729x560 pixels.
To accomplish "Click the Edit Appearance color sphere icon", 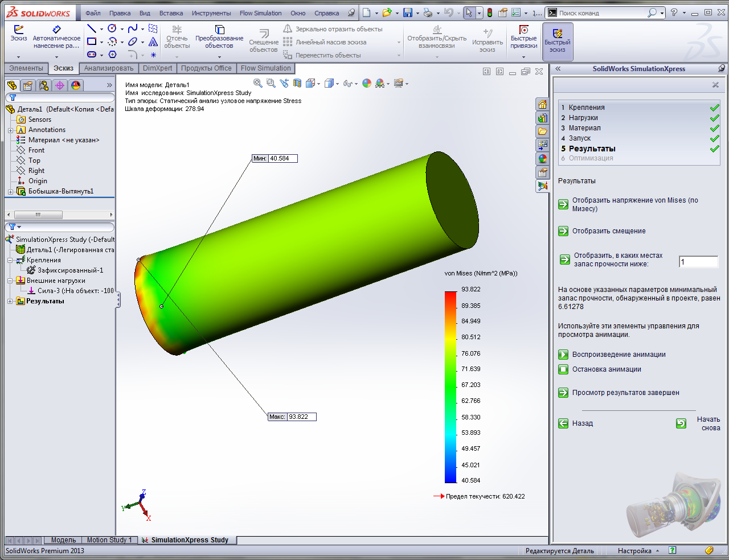I will [x=367, y=83].
